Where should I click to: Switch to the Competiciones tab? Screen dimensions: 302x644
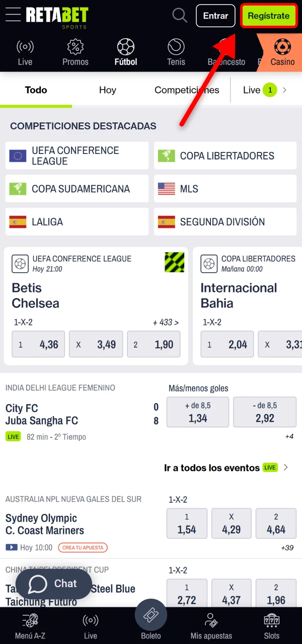(187, 90)
